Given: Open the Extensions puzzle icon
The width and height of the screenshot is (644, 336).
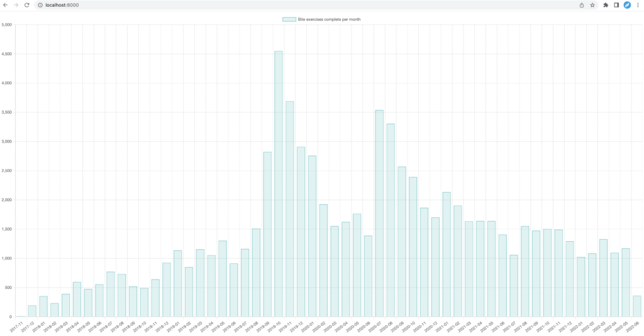Looking at the screenshot, I should click(x=606, y=5).
